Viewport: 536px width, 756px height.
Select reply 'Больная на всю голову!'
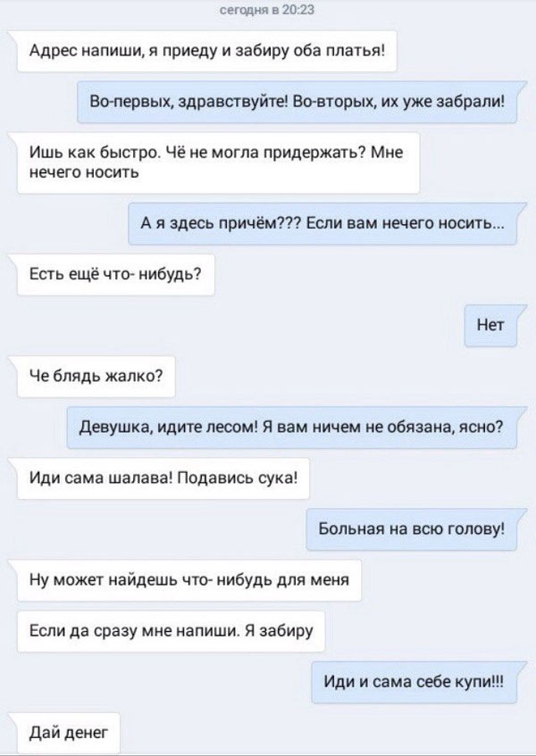click(412, 529)
